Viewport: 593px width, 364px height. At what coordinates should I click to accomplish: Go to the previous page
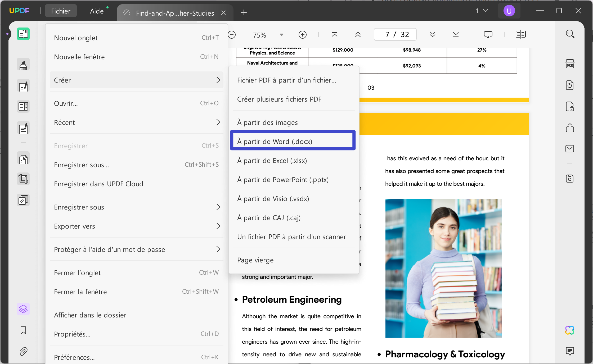358,34
